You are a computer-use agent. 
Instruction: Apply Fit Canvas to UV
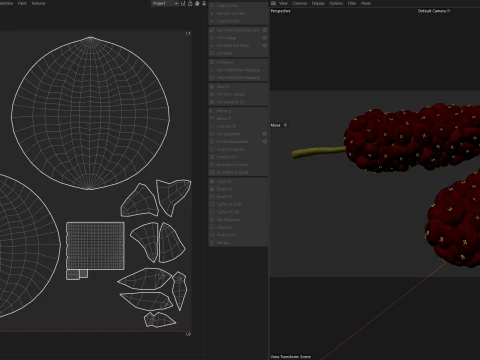238,102
